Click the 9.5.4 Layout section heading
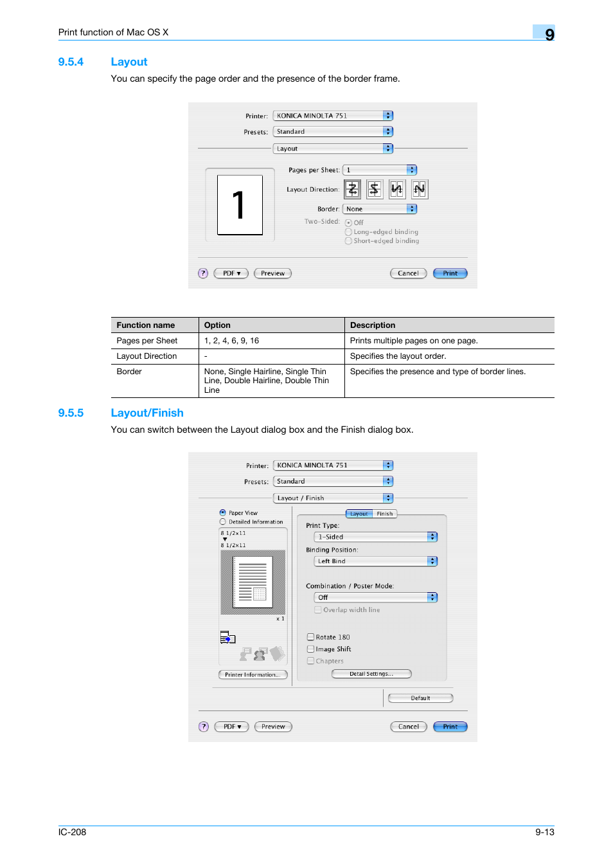613x868 pixels. 103,62
